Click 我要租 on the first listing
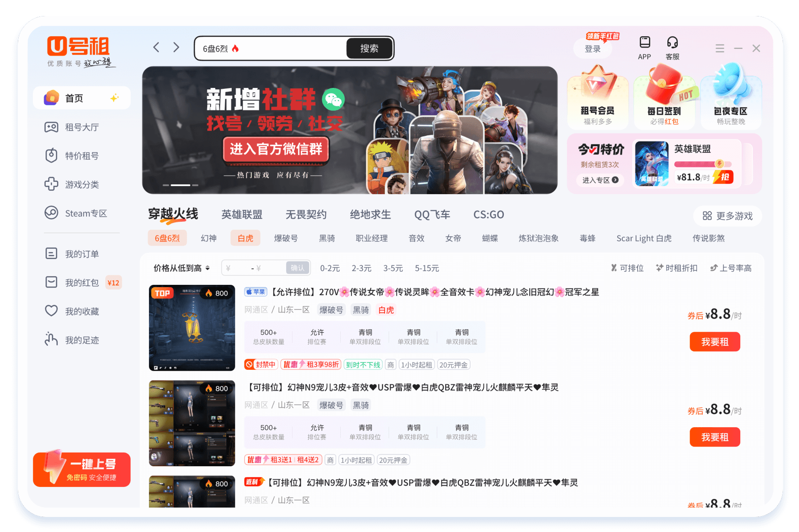799x532 pixels. click(x=714, y=342)
